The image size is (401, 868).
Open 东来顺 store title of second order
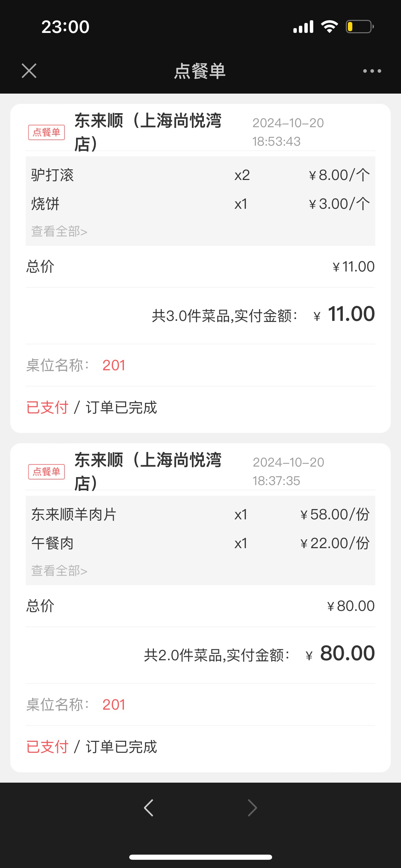coord(148,471)
